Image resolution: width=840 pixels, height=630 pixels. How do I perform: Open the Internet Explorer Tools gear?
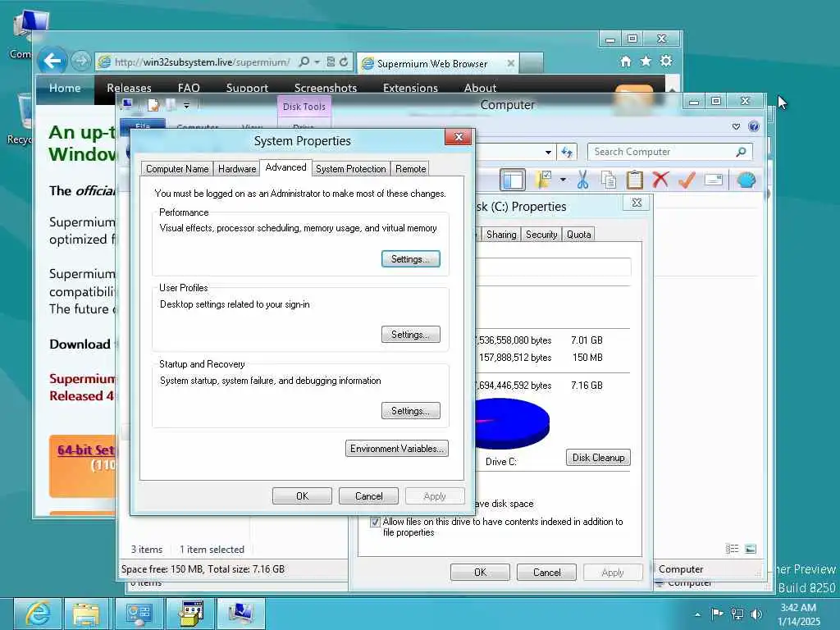666,61
